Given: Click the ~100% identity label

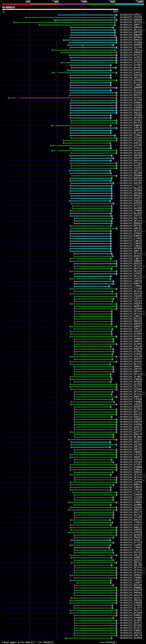Looking at the screenshot, I should pyautogui.click(x=140, y=2).
